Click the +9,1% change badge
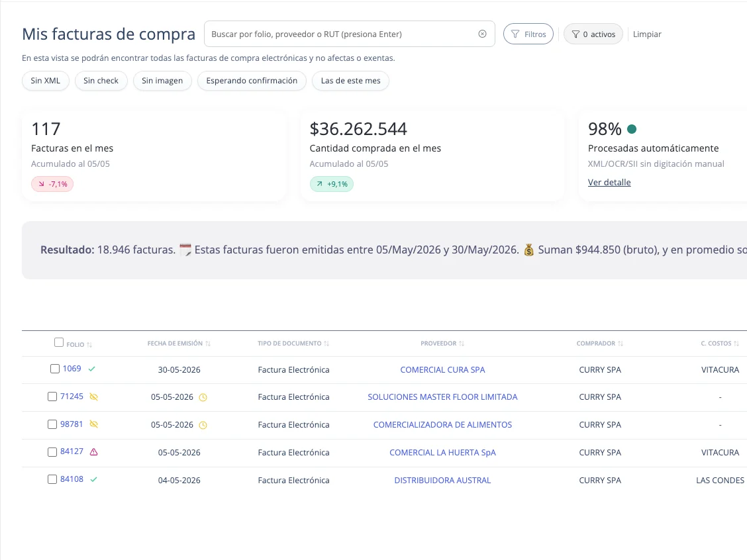Image resolution: width=747 pixels, height=560 pixels. (332, 184)
